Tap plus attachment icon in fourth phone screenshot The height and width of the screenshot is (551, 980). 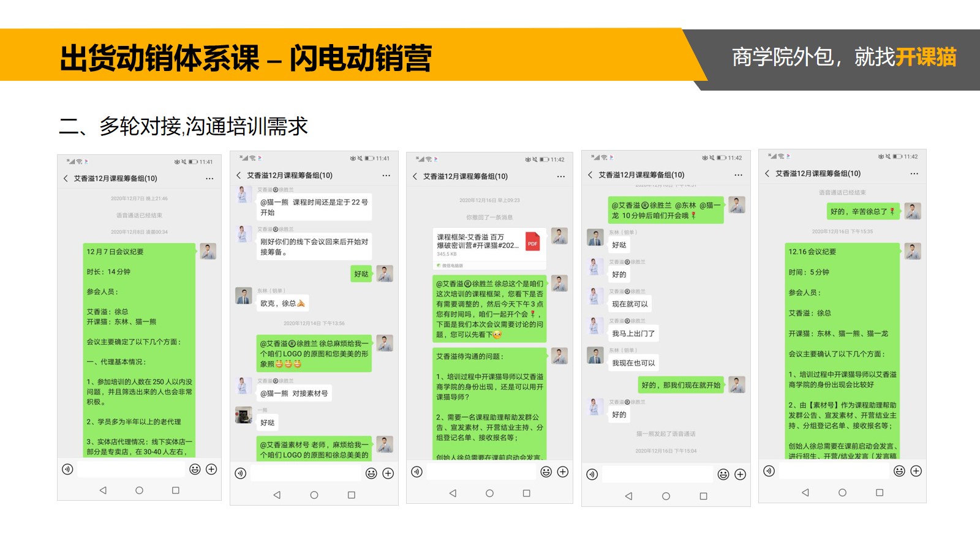tap(741, 474)
